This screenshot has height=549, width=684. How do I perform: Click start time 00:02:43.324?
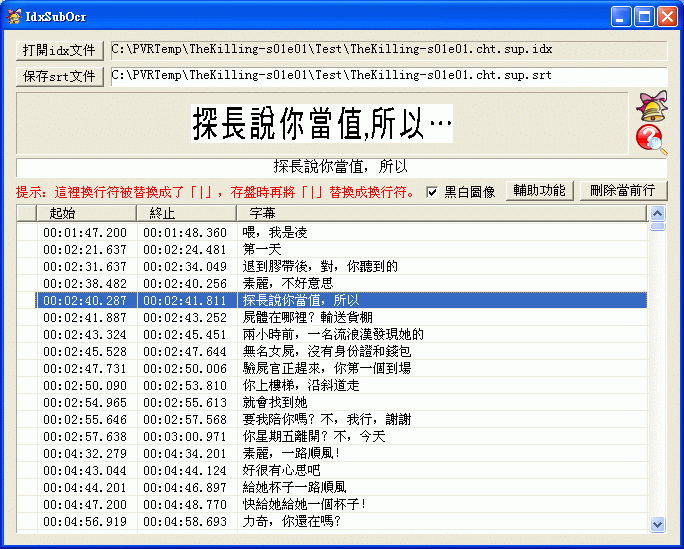(85, 335)
